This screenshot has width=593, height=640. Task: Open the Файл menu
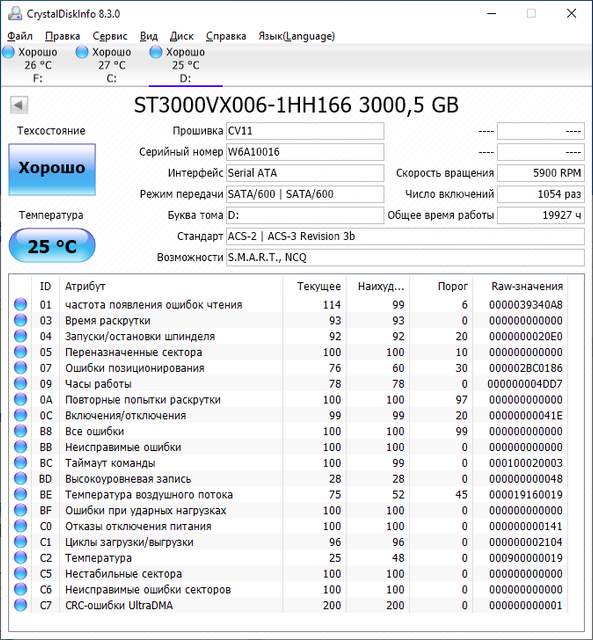20,36
